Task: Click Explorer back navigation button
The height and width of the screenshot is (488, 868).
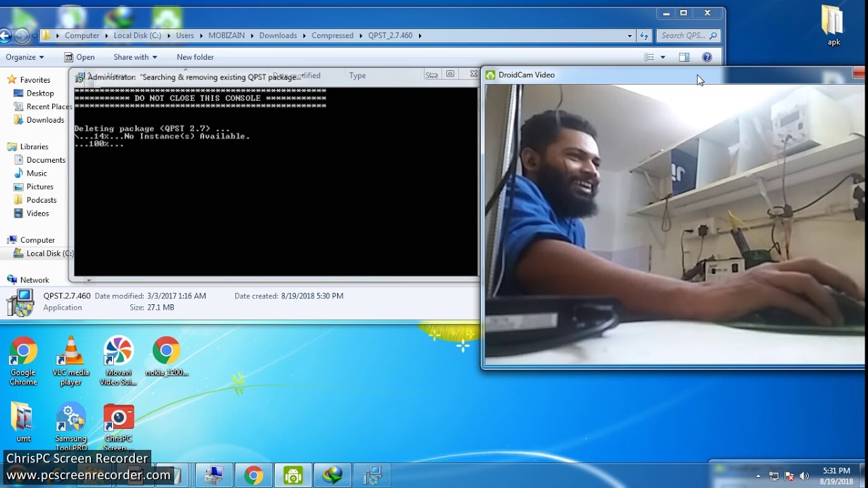Action: click(x=4, y=35)
